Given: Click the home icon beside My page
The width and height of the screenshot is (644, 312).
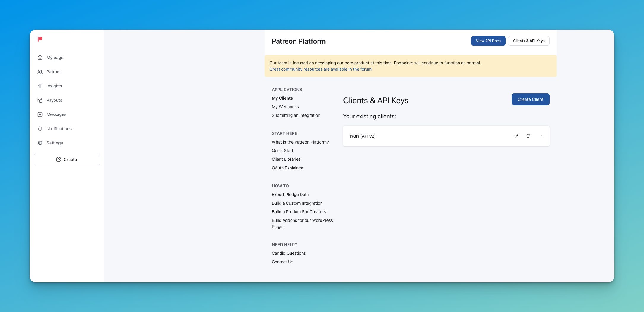Looking at the screenshot, I should (40, 58).
